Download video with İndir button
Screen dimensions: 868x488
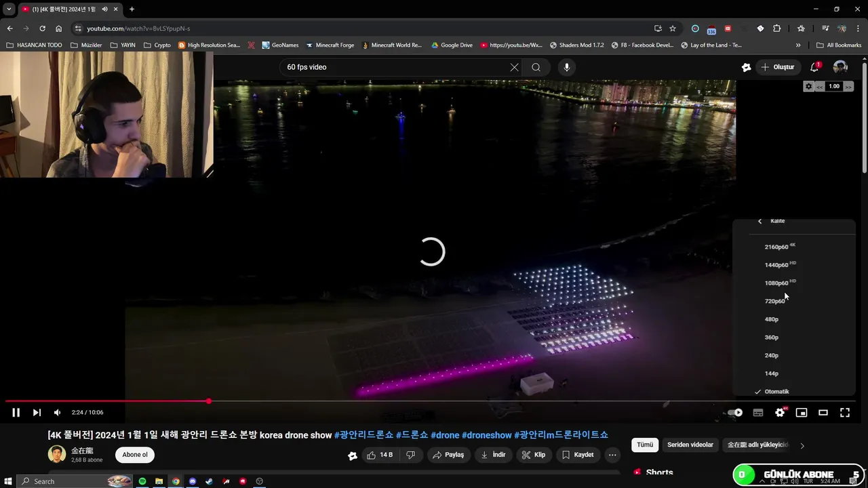pyautogui.click(x=493, y=455)
